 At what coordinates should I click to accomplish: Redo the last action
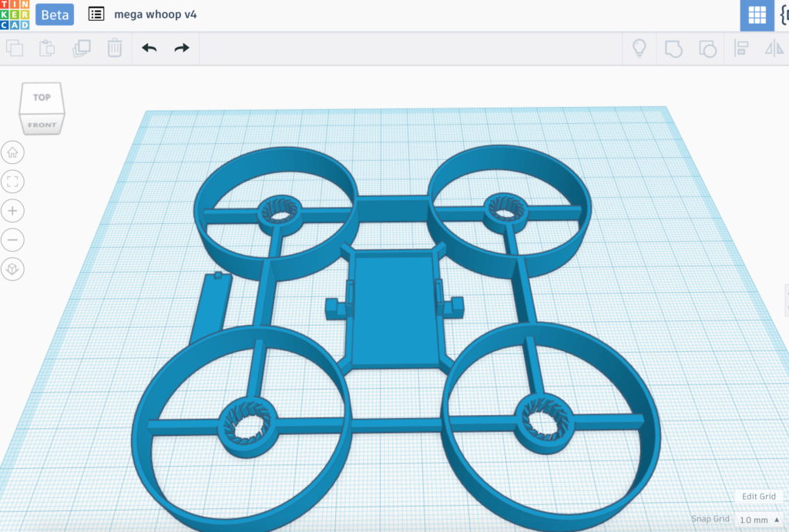[182, 49]
